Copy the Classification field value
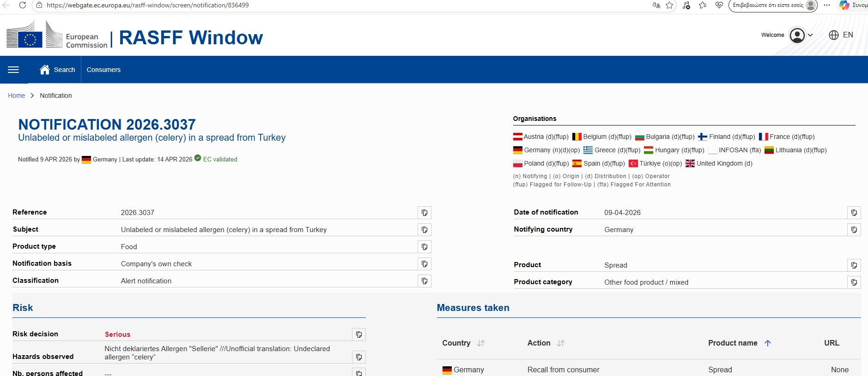868x376 pixels. pos(424,281)
